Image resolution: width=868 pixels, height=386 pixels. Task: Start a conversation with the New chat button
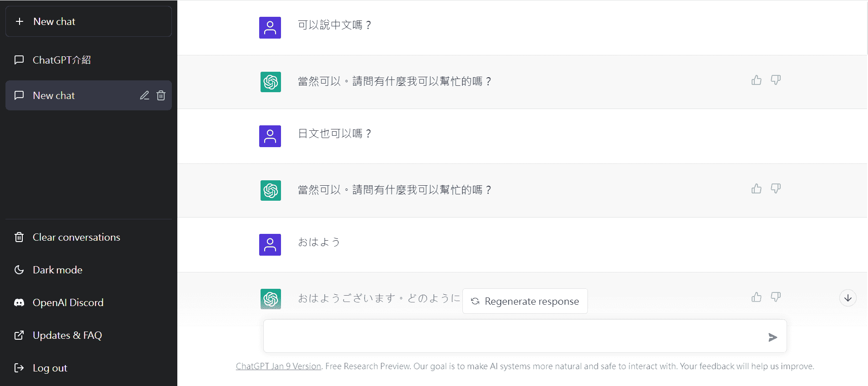(89, 21)
